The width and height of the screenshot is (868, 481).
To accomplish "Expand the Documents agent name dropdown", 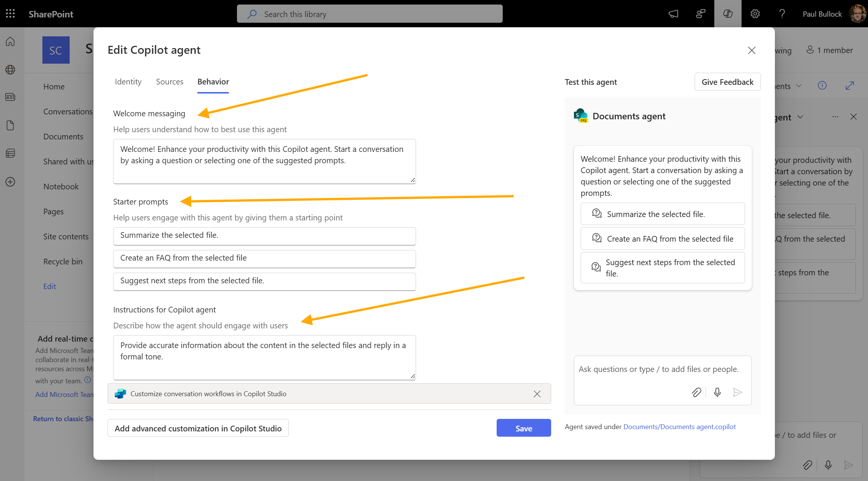I will [x=800, y=117].
